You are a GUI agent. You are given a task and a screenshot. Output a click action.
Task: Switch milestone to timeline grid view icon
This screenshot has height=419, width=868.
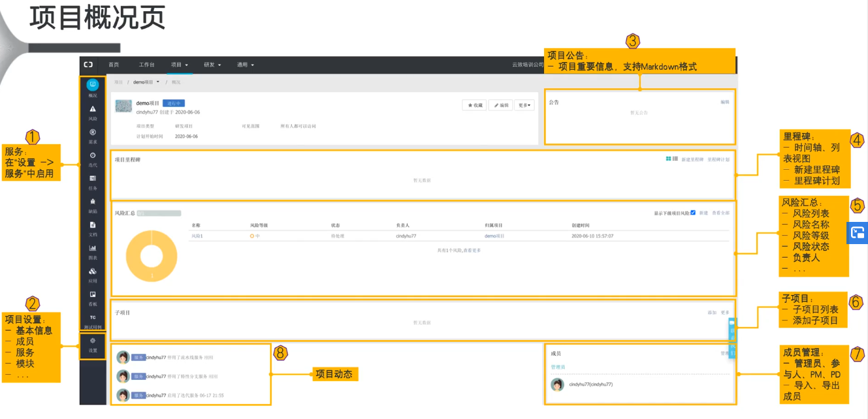click(669, 159)
